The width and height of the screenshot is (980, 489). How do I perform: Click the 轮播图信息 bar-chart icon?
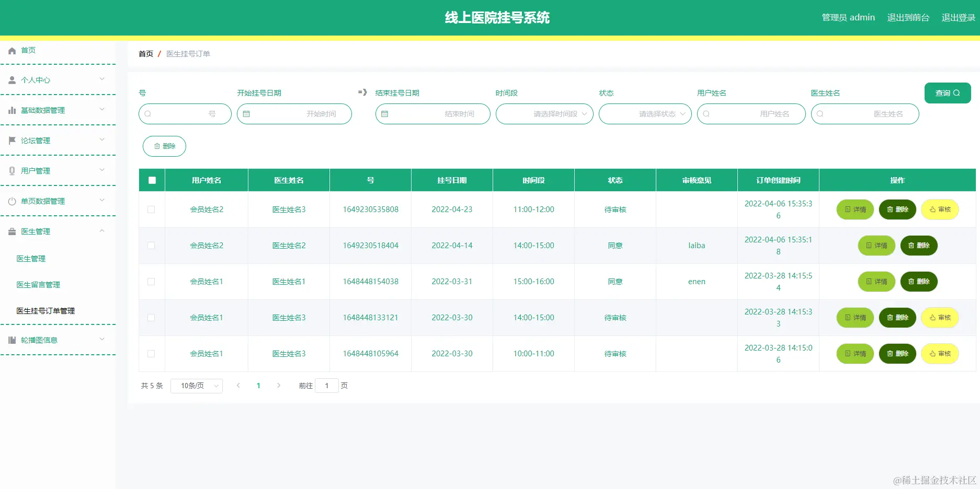point(12,340)
